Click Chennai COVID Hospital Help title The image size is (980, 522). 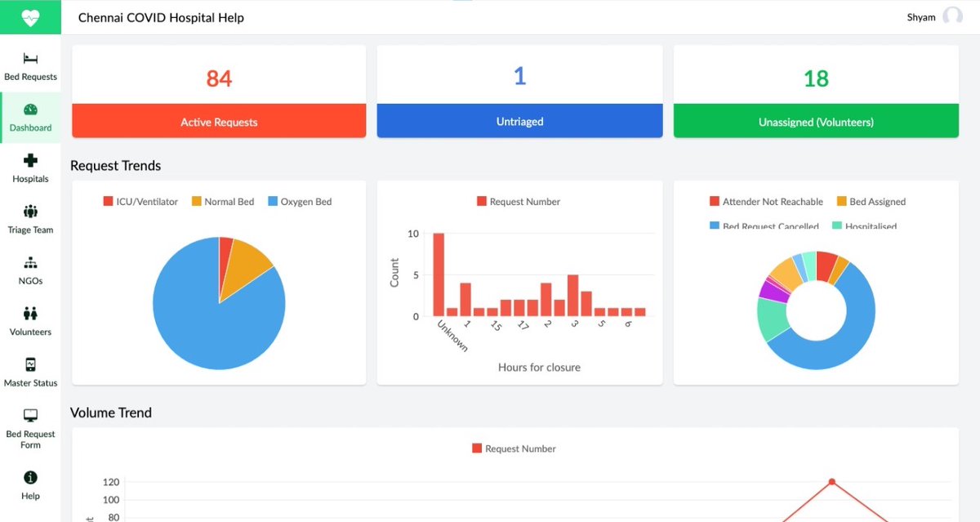coord(161,17)
